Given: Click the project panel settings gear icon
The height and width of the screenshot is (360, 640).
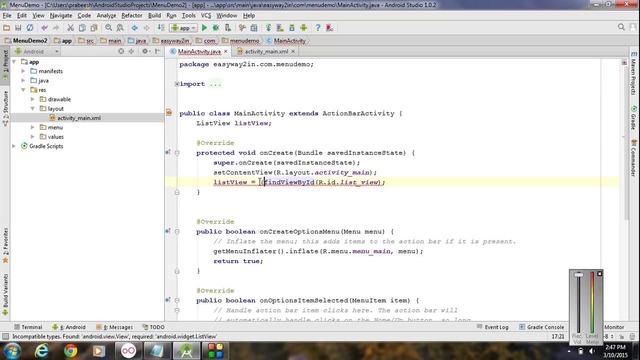Looking at the screenshot, I should pos(145,51).
